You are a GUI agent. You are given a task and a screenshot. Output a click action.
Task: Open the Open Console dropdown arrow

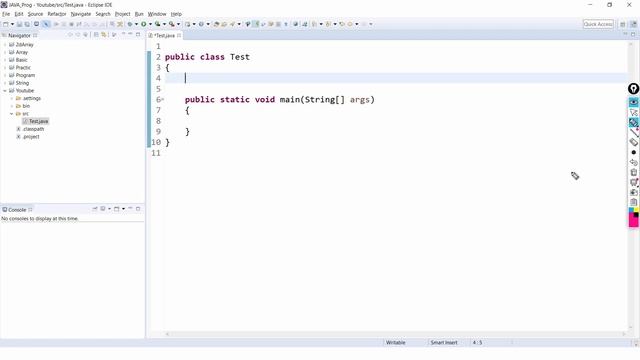[x=123, y=209]
